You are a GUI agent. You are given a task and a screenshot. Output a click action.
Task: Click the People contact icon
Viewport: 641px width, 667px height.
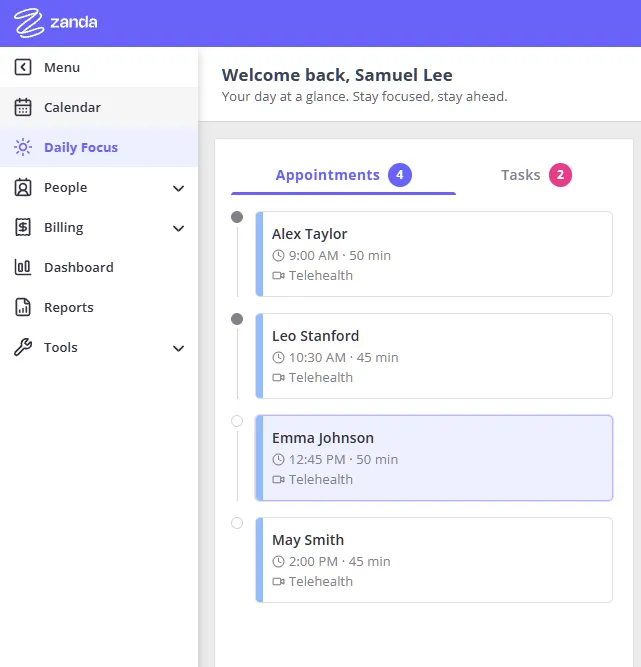23,187
